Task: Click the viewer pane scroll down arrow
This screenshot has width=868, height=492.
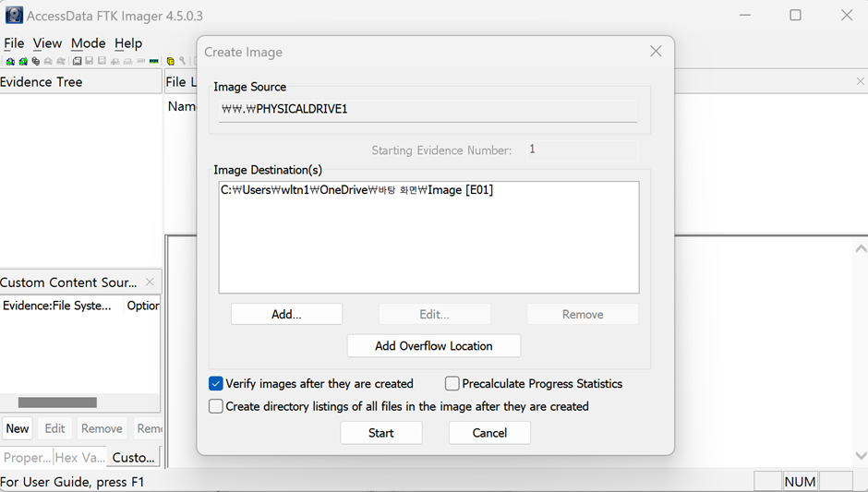Action: click(x=861, y=455)
